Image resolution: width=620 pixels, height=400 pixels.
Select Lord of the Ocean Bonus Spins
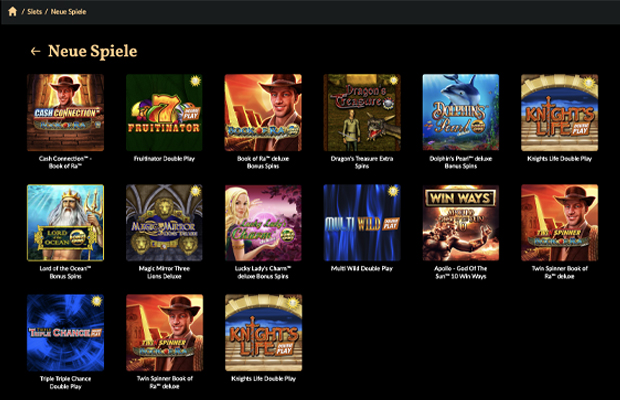pyautogui.click(x=65, y=223)
